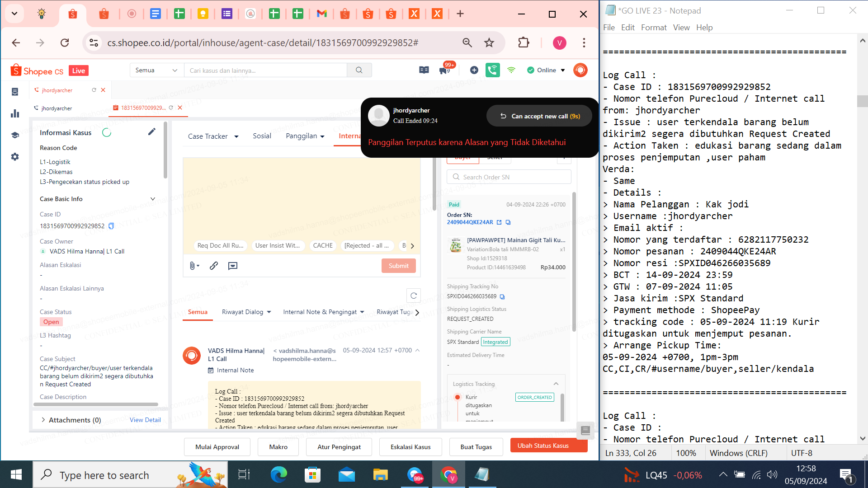Viewport: 868px width, 488px height.
Task: Open order 2409044QKE24AR in a new window
Action: (x=499, y=222)
